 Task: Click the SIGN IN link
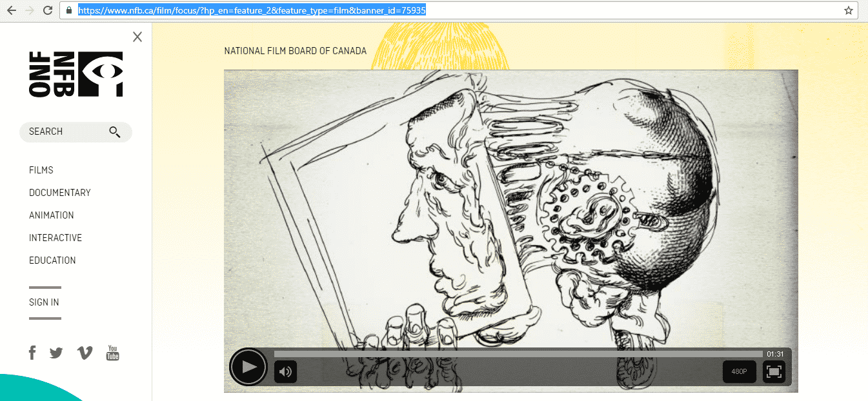[x=44, y=302]
